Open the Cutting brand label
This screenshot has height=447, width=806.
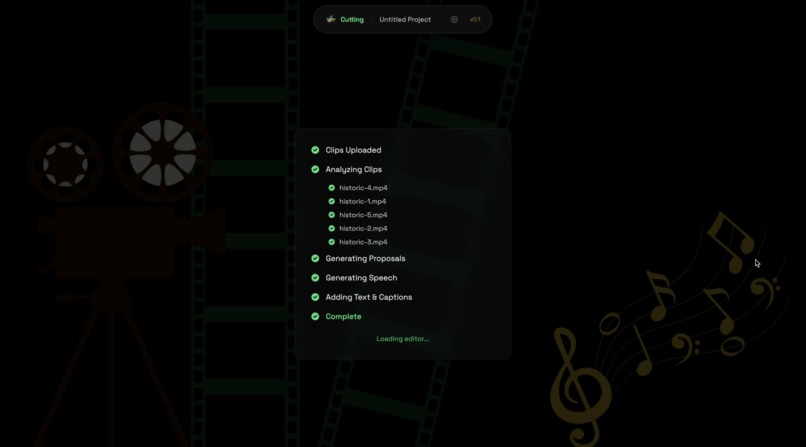click(352, 20)
